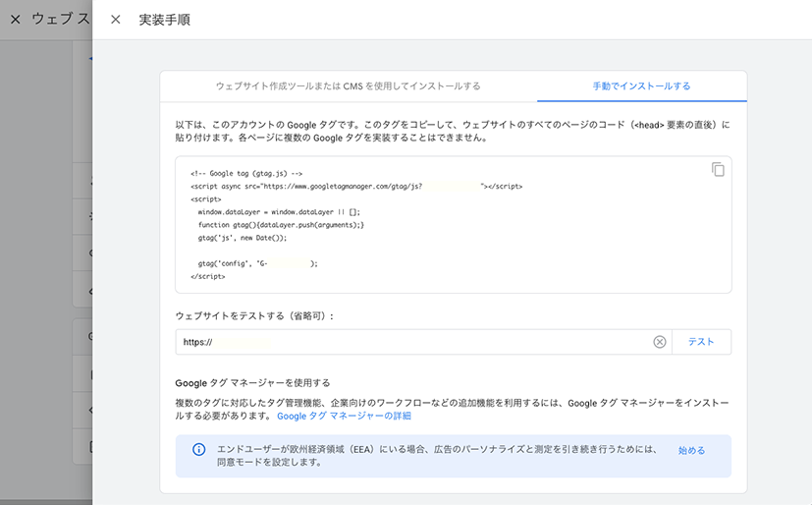Click the googletagmanager script src line
The width and height of the screenshot is (812, 505).
pos(355,186)
